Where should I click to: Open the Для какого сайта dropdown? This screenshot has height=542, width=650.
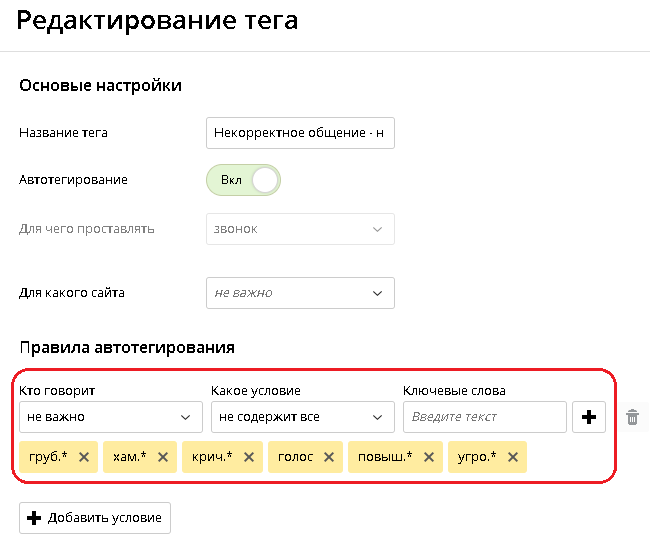(x=300, y=293)
